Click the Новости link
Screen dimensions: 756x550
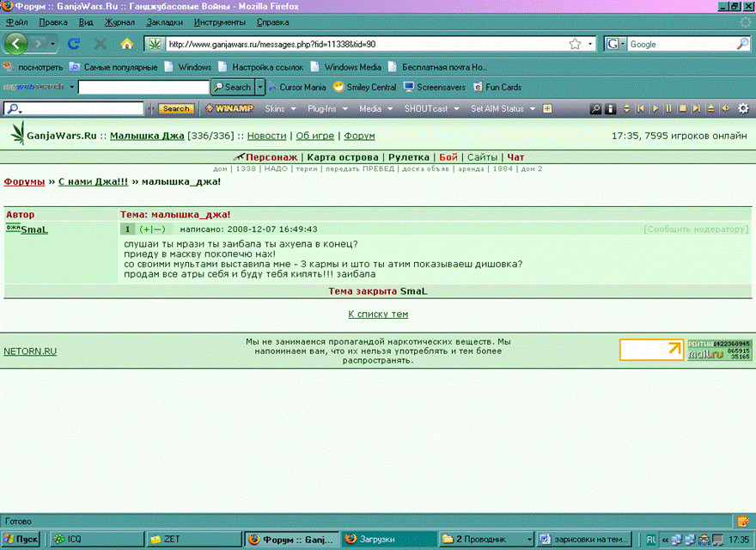pyautogui.click(x=266, y=136)
